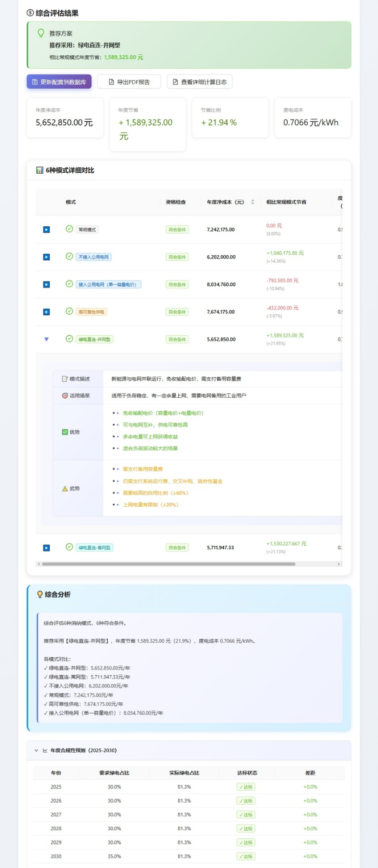Open 查看详细计算日志

click(200, 82)
